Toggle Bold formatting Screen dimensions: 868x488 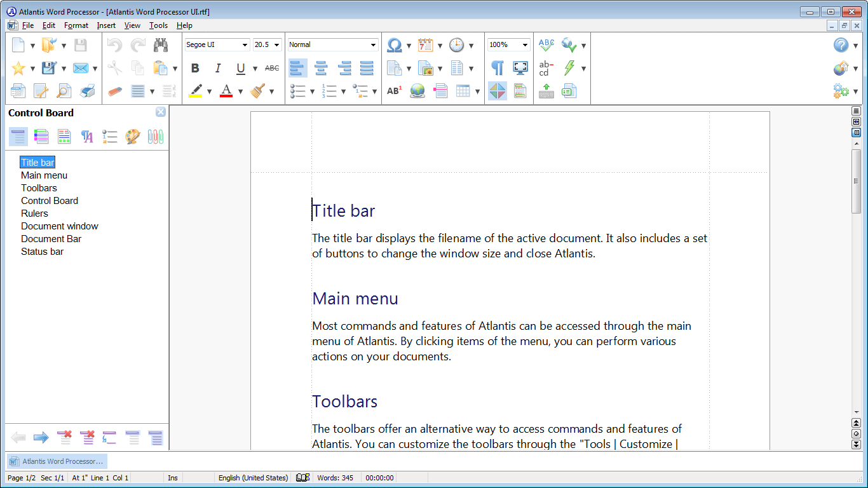click(x=195, y=68)
